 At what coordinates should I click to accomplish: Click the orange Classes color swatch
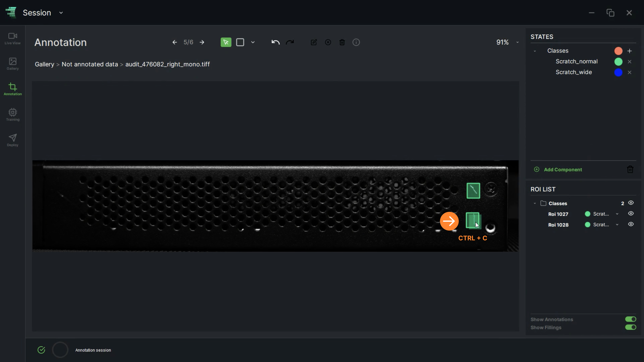click(618, 51)
